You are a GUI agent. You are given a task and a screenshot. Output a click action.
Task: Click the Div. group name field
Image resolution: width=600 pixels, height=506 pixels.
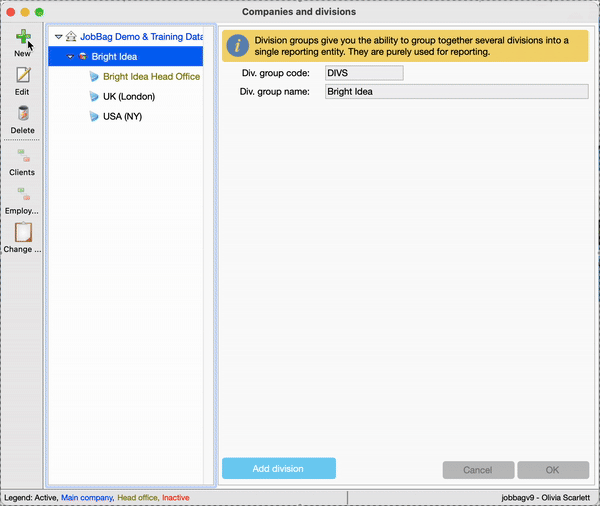click(x=457, y=91)
